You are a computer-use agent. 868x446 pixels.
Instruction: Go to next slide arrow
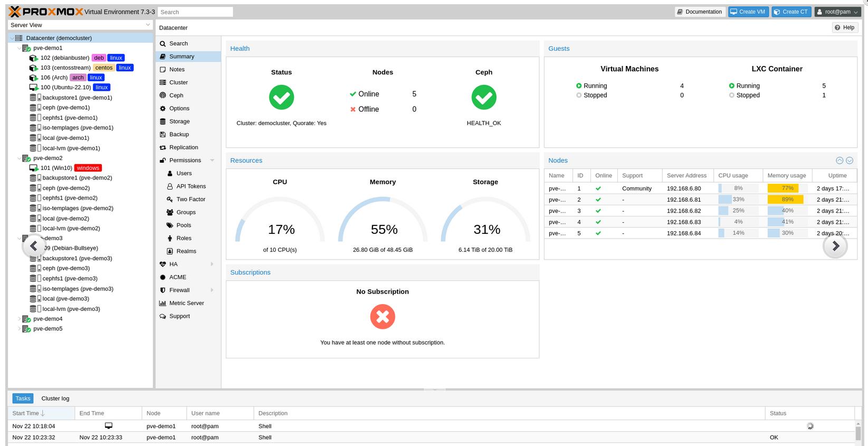click(x=835, y=246)
